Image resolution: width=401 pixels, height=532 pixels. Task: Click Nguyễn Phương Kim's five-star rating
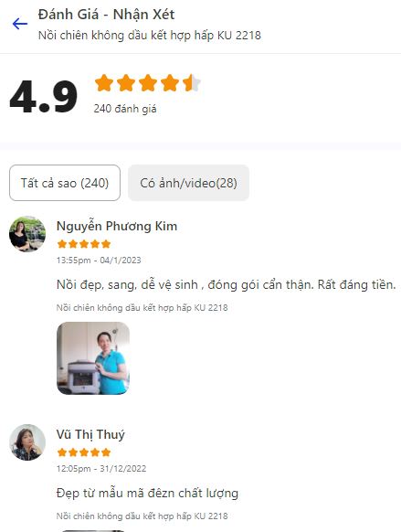[84, 244]
